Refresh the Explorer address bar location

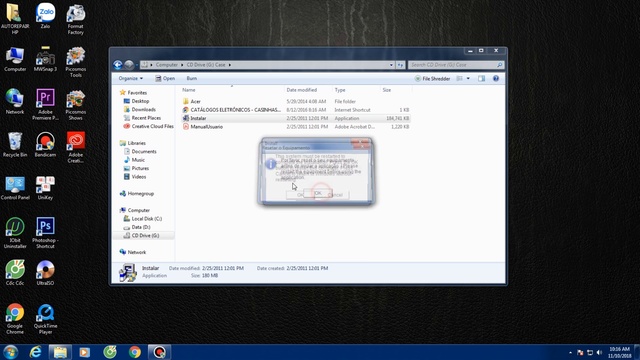click(x=400, y=65)
